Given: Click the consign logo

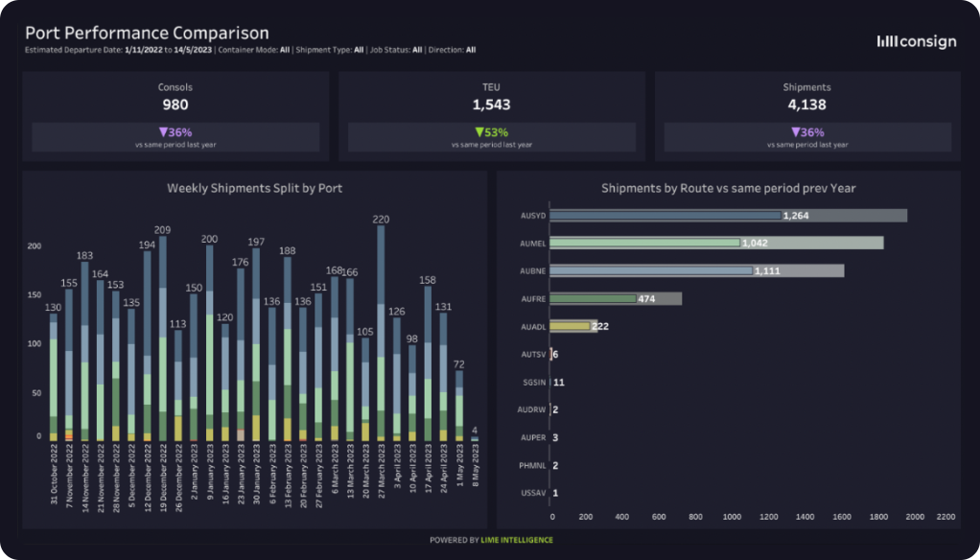Looking at the screenshot, I should [916, 41].
